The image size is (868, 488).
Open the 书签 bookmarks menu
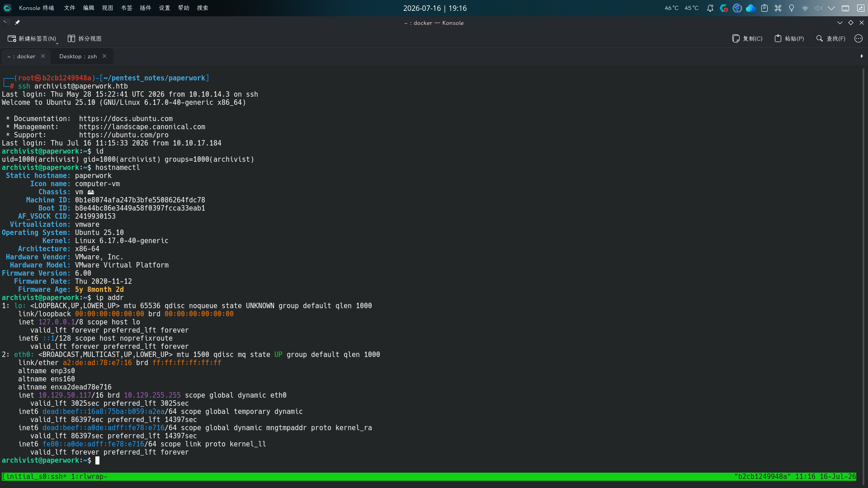(127, 8)
